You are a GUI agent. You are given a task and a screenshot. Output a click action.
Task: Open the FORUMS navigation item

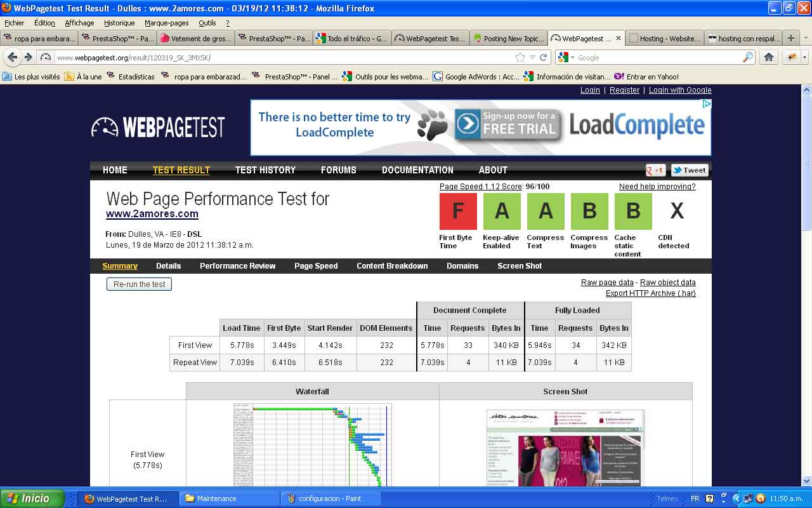[x=339, y=170]
